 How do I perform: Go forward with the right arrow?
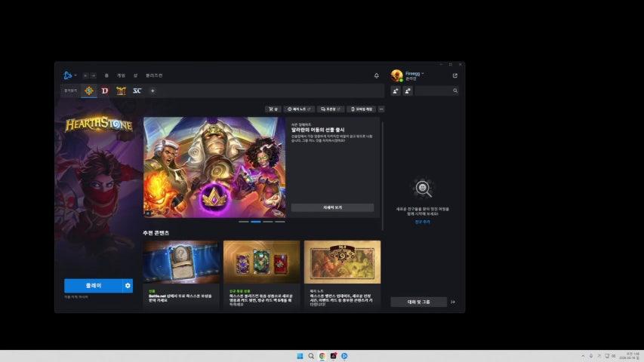tap(93, 75)
